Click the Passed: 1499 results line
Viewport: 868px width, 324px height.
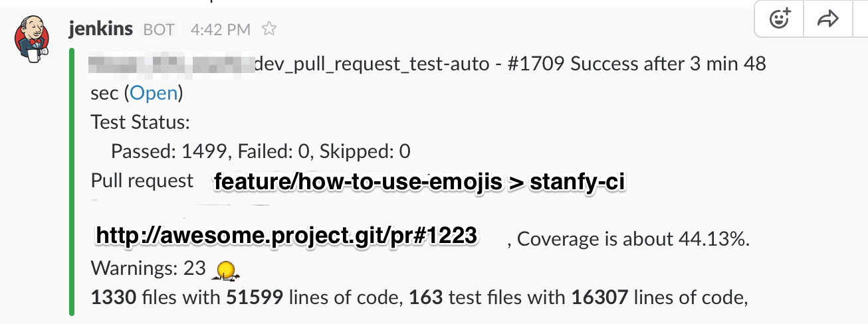tap(261, 152)
